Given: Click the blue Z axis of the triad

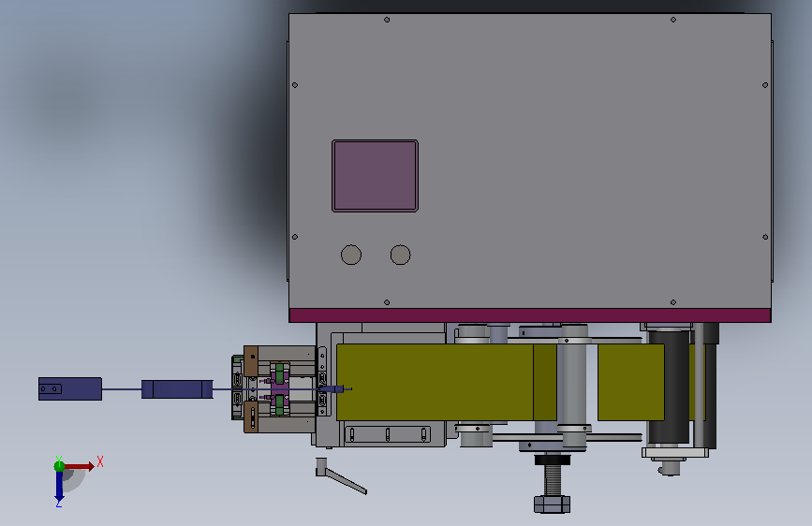Looking at the screenshot, I should click(59, 487).
